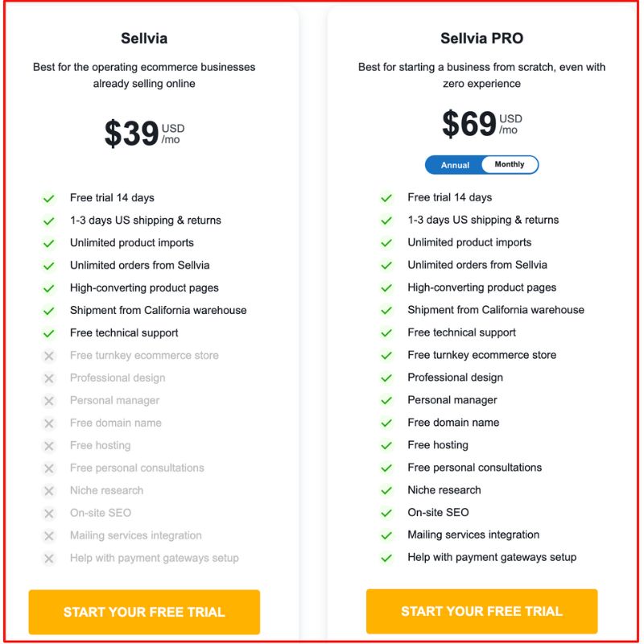
Task: Click green checkmark beside Sellvia Free trial 14 days
Action: (x=49, y=198)
